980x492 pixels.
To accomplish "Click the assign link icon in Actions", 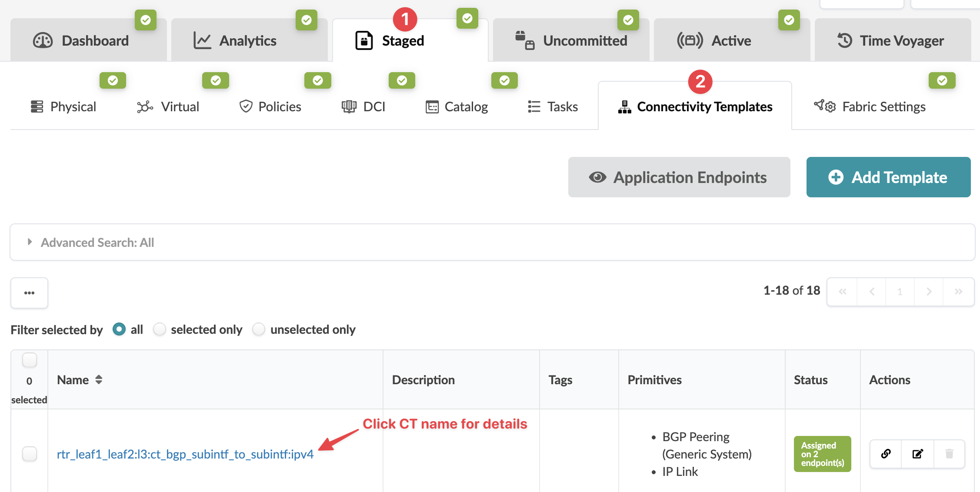I will [886, 454].
